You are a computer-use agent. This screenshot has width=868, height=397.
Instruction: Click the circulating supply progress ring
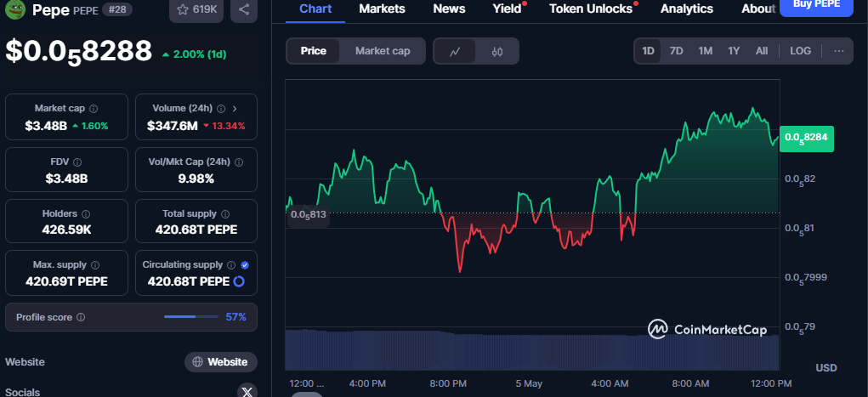coord(239,281)
